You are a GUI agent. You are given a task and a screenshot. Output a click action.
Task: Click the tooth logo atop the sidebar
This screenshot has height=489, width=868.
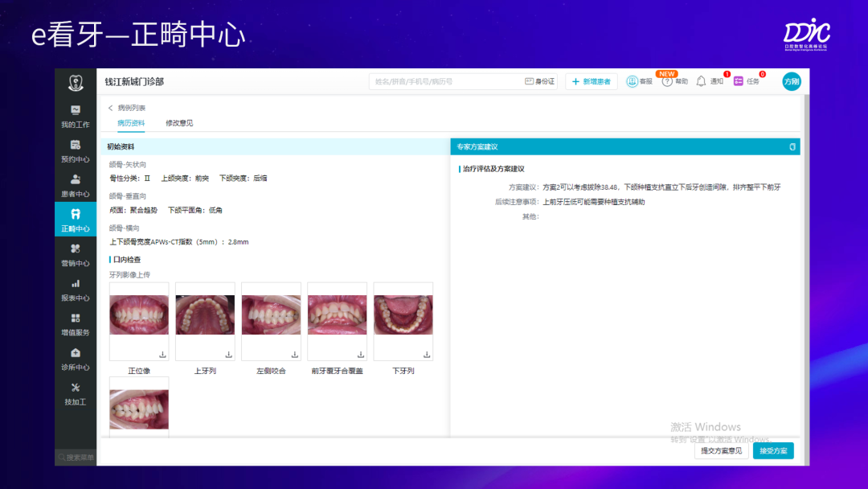click(76, 83)
